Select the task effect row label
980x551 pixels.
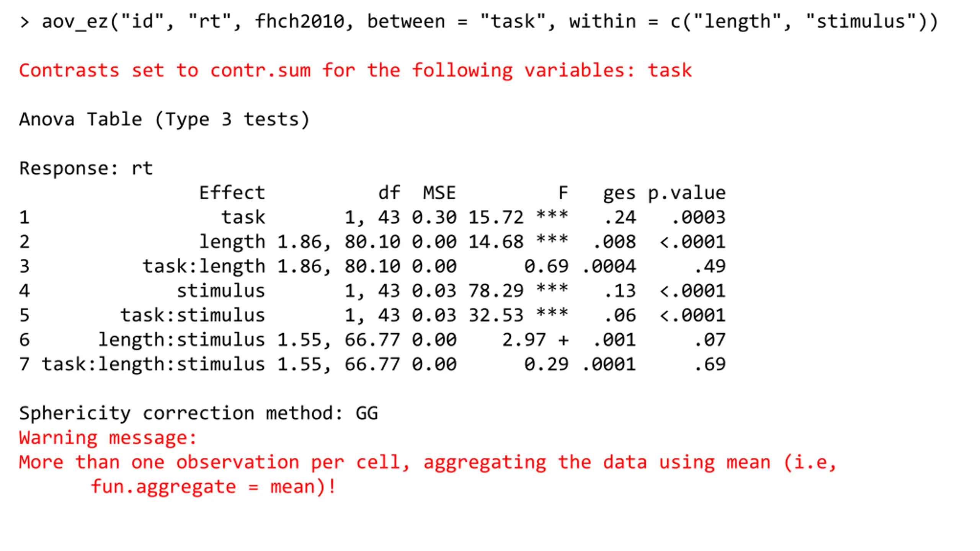point(243,217)
